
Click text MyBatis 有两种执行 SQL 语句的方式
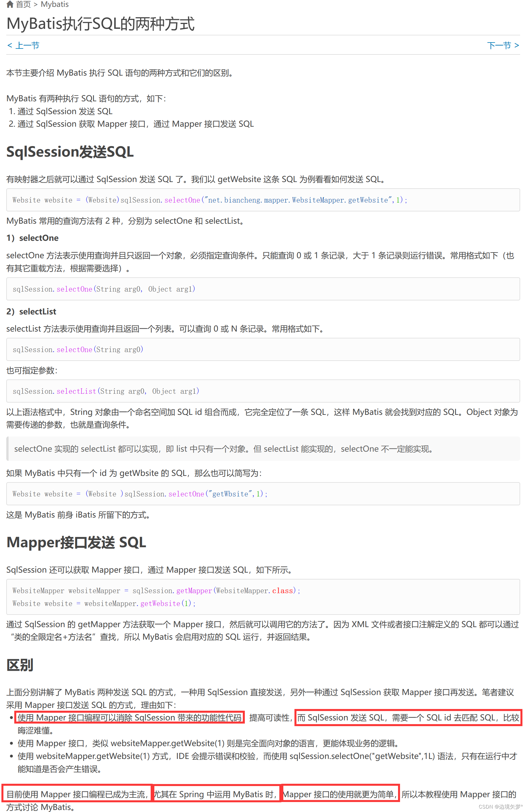tap(86, 98)
